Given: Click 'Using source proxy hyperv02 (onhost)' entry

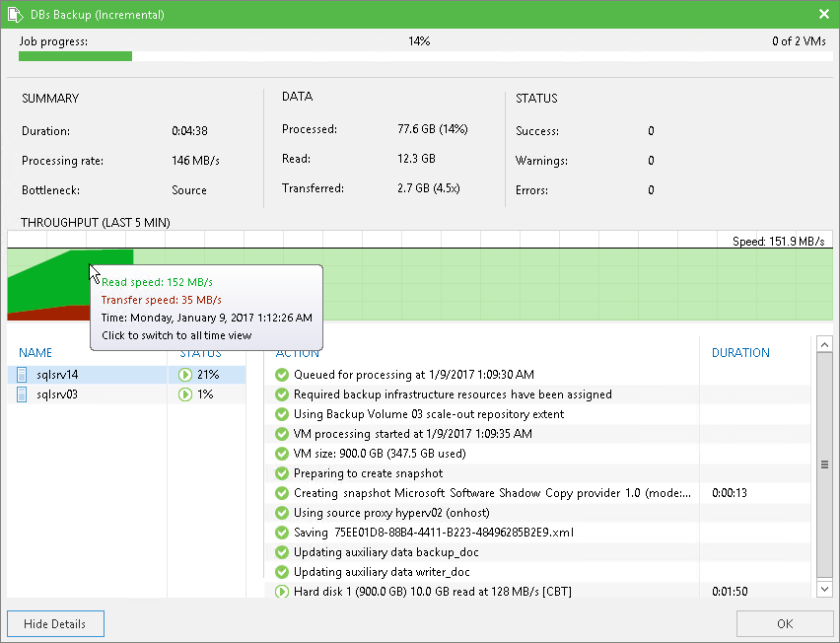Looking at the screenshot, I should coord(391,513).
